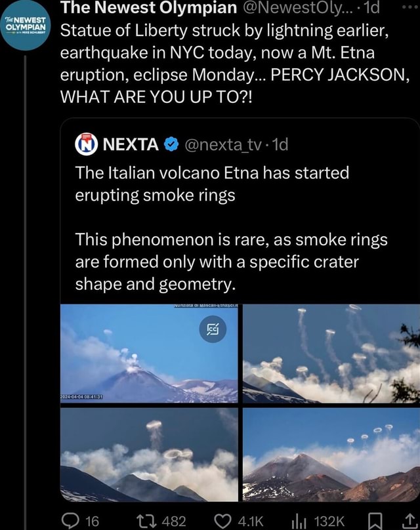
Task: Toggle closed captions on the Etna video
Action: coord(215,331)
